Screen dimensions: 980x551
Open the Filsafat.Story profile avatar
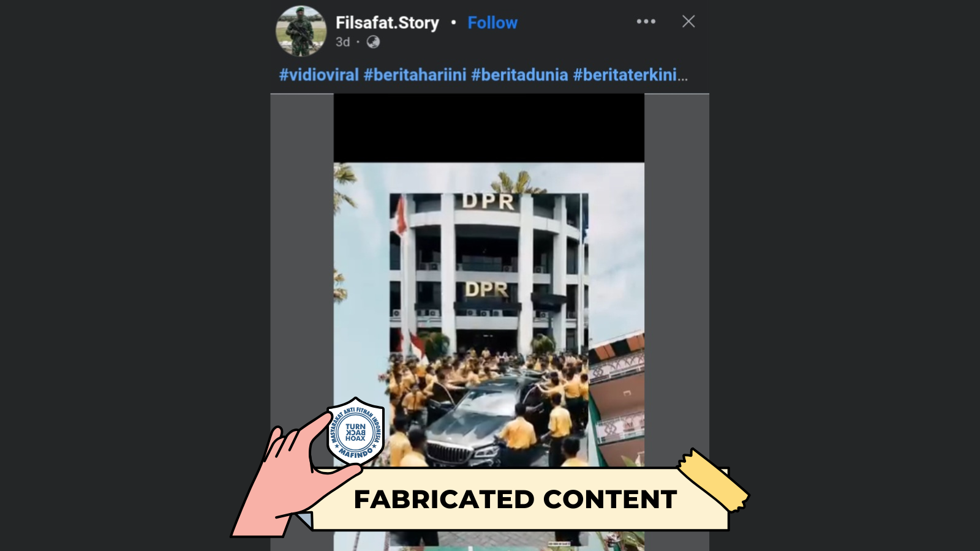point(301,31)
